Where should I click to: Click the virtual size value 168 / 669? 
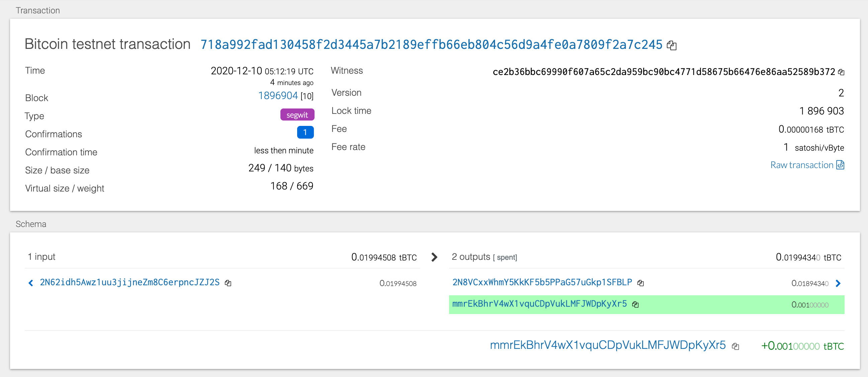point(292,186)
